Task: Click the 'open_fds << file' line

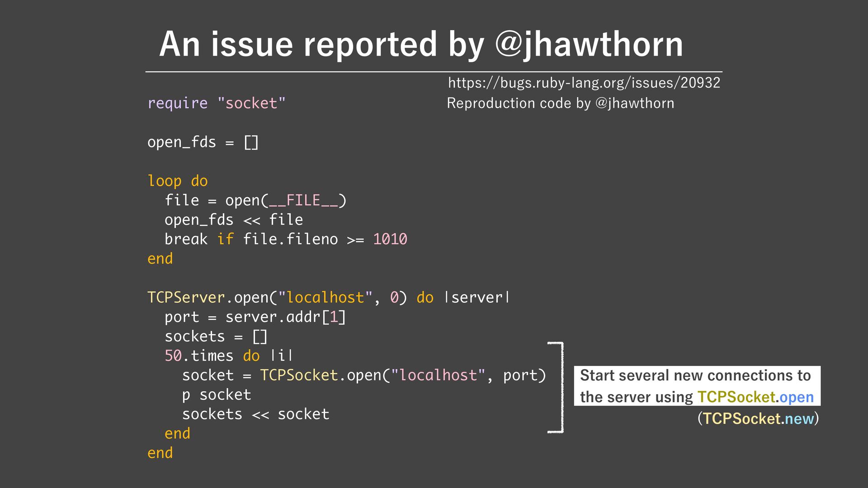Action: click(x=233, y=220)
